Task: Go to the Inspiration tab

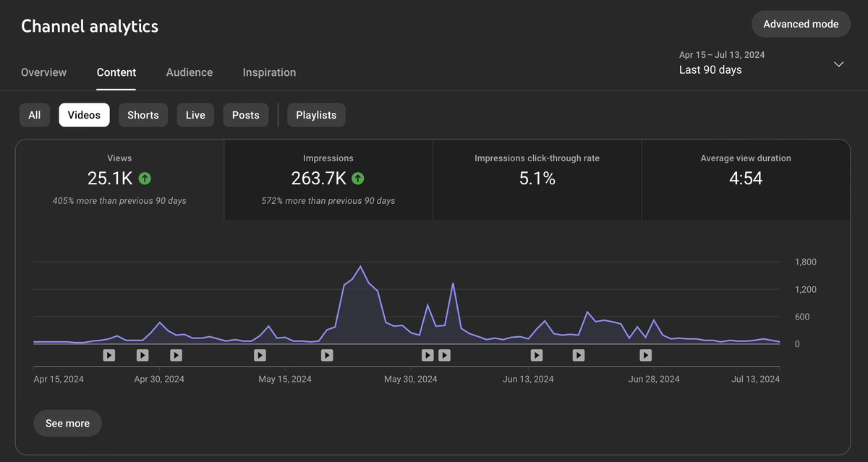Action: click(x=269, y=72)
